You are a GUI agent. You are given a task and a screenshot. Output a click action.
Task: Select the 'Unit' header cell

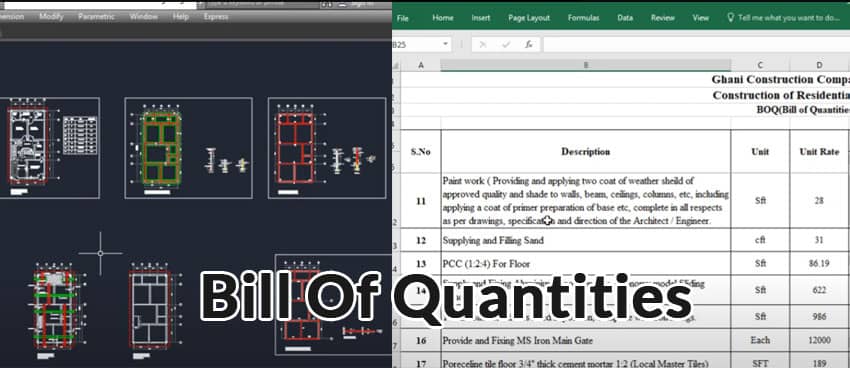click(760, 151)
